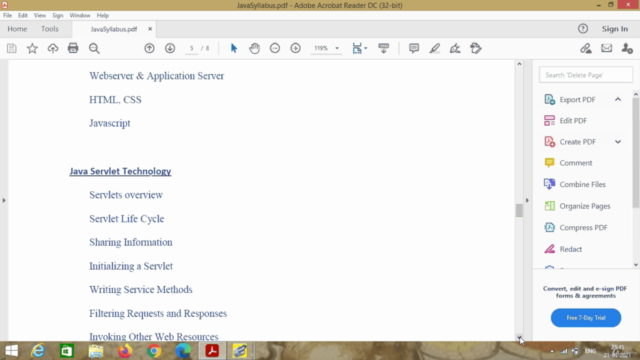This screenshot has width=640, height=360.
Task: Click the Search 'Delete Page' field
Action: tap(586, 75)
